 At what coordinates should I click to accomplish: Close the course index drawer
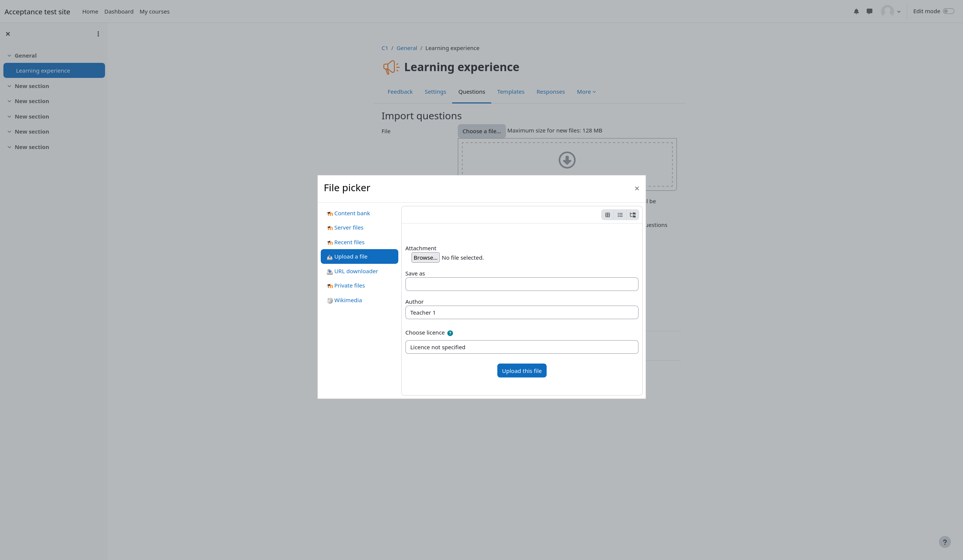point(8,34)
